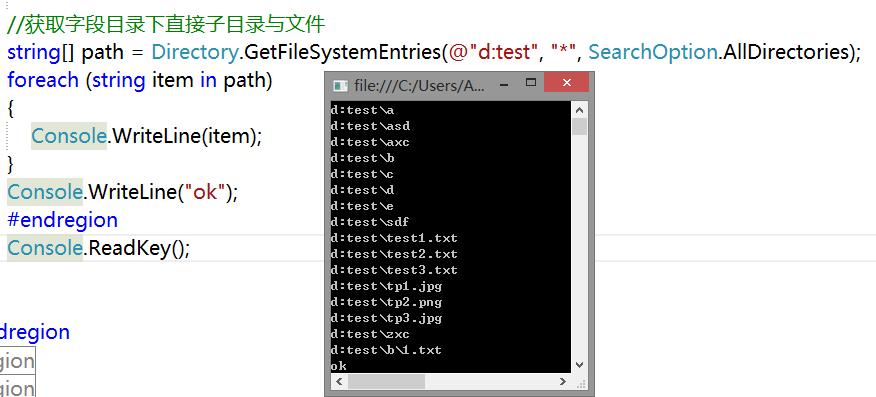Click the console line d:test\d
The width and height of the screenshot is (876, 397).
coord(362,190)
